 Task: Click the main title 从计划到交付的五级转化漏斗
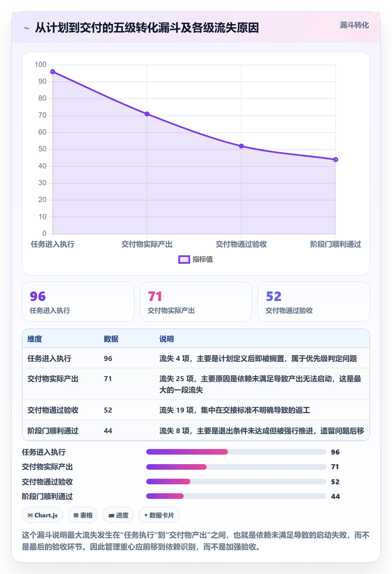(147, 28)
